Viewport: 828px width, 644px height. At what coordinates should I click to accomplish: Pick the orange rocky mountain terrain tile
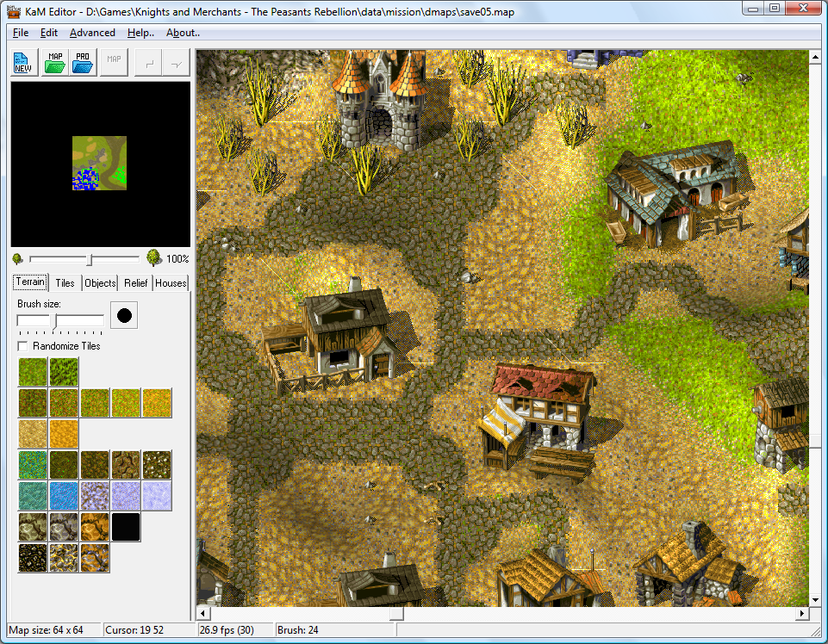(95, 527)
